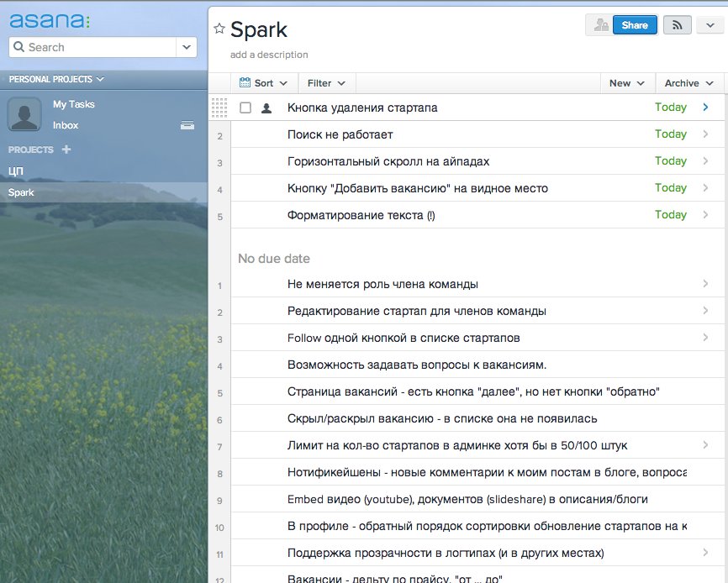Star the Spark project
Image resolution: width=728 pixels, height=583 pixels.
click(x=219, y=29)
